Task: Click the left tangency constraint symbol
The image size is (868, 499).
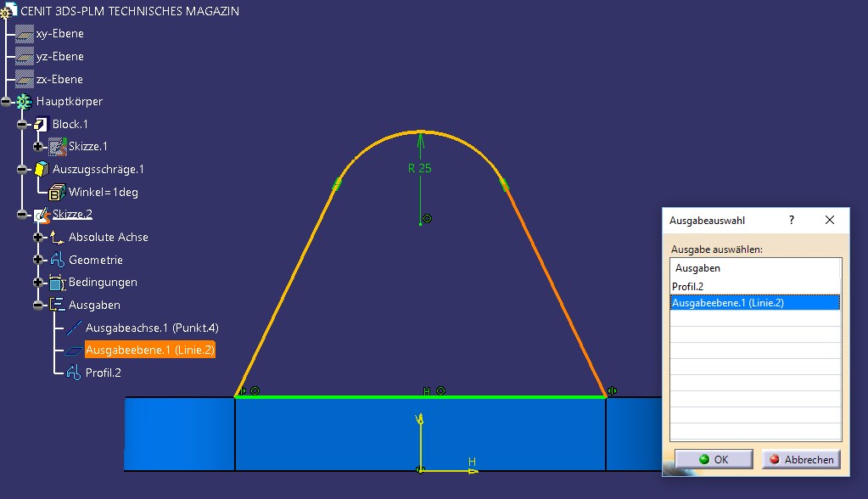Action: tap(337, 184)
